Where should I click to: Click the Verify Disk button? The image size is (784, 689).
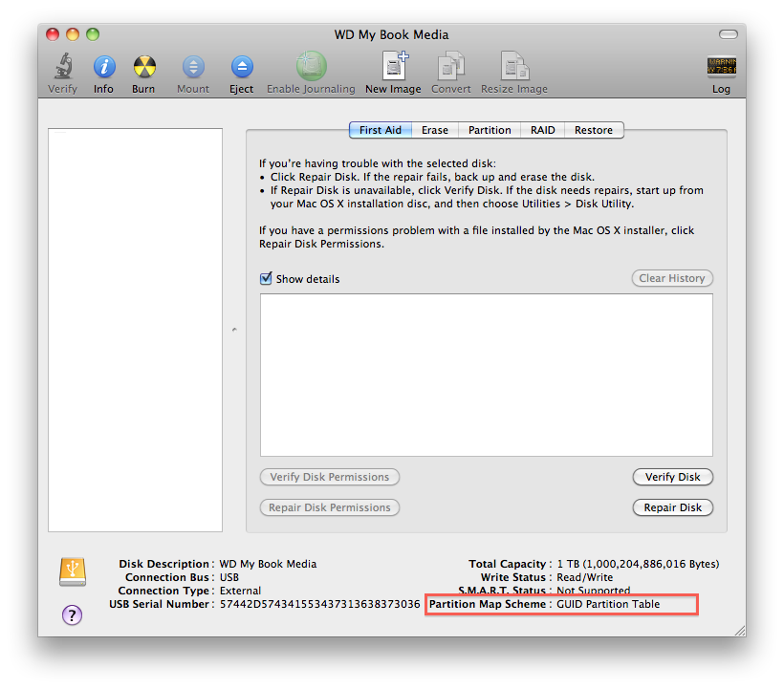tap(672, 477)
